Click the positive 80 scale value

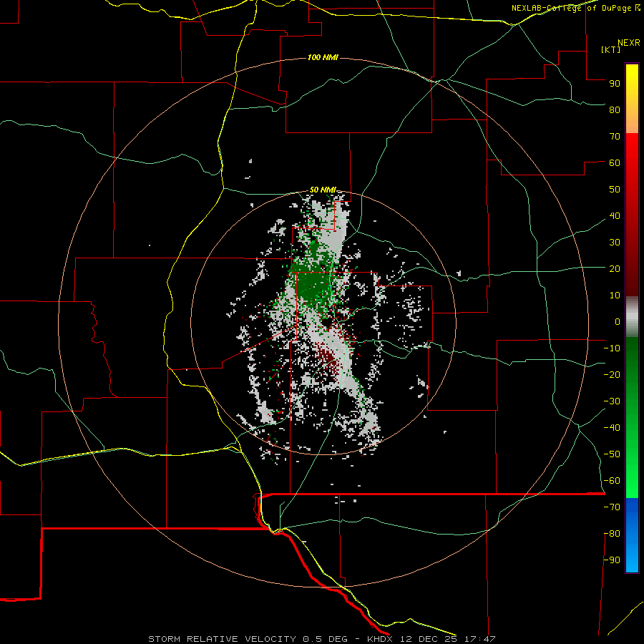tap(615, 109)
